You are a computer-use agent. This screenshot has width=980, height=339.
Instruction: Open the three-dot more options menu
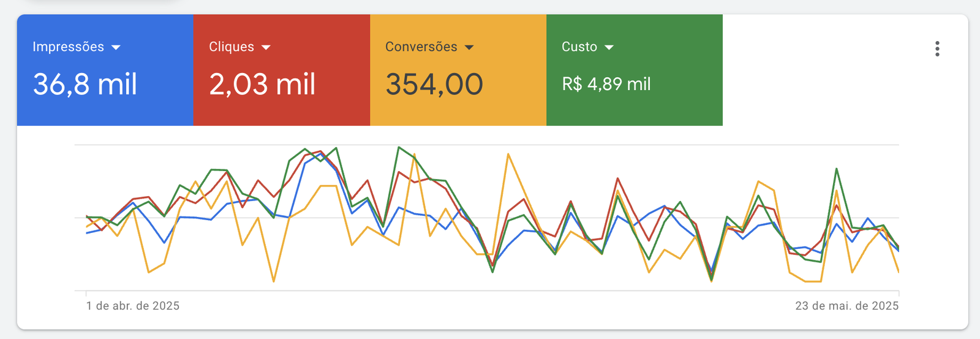click(x=937, y=49)
